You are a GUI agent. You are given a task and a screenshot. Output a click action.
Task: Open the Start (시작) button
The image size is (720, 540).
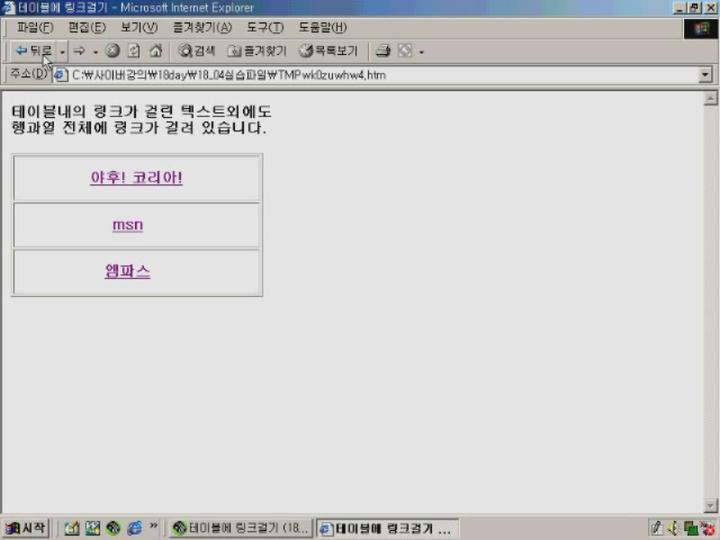(x=26, y=528)
